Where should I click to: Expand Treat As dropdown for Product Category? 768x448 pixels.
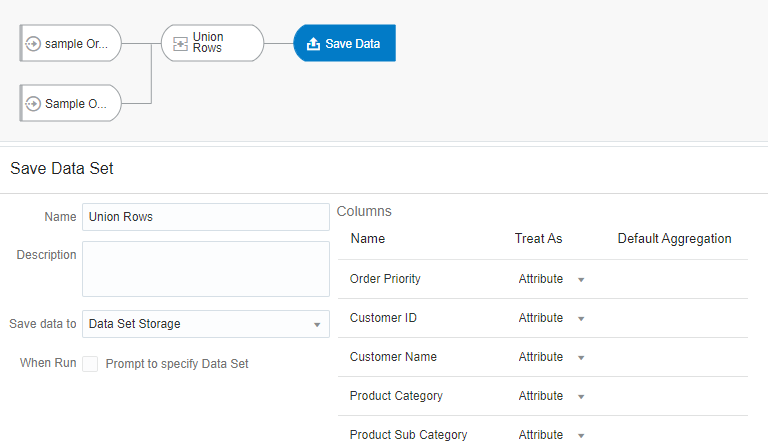pyautogui.click(x=580, y=397)
